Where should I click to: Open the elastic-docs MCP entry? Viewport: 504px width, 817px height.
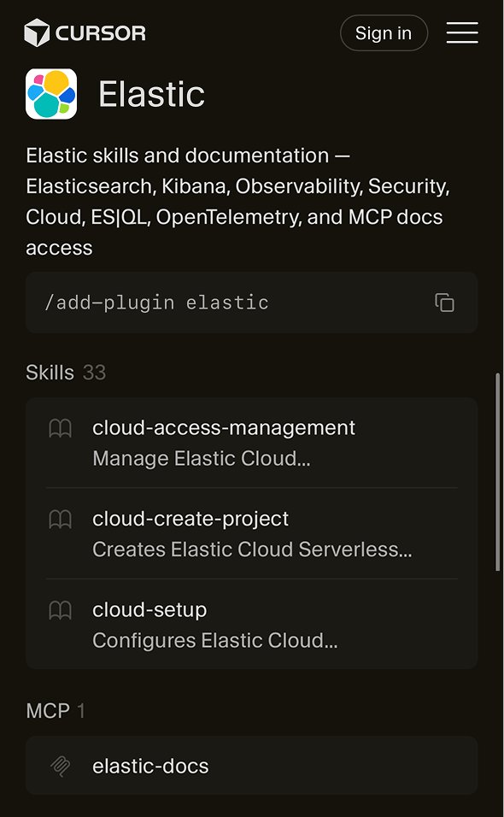click(251, 766)
